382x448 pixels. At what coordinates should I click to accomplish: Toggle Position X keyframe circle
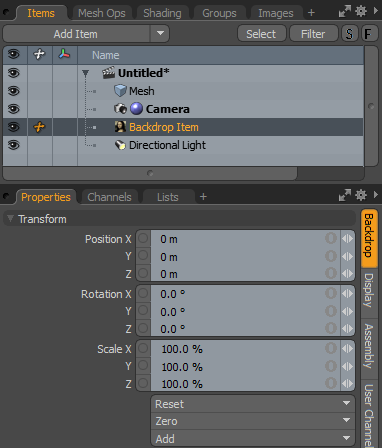(143, 239)
